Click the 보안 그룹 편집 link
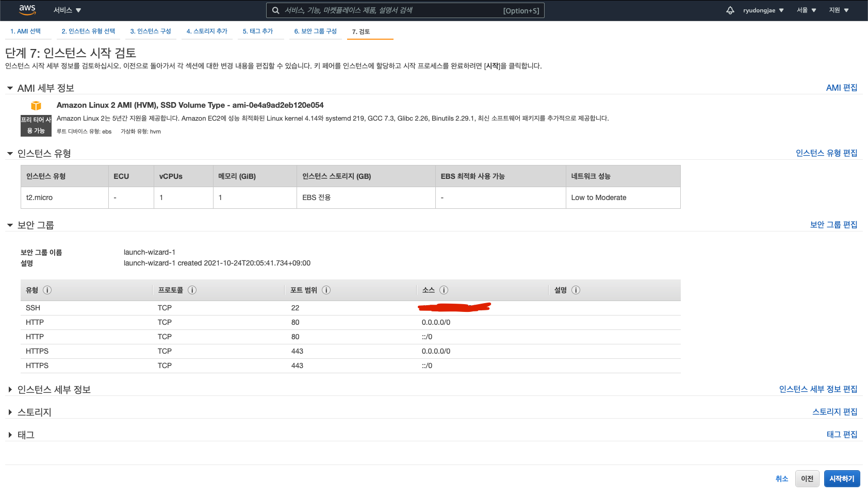The image size is (868, 498). pos(833,225)
